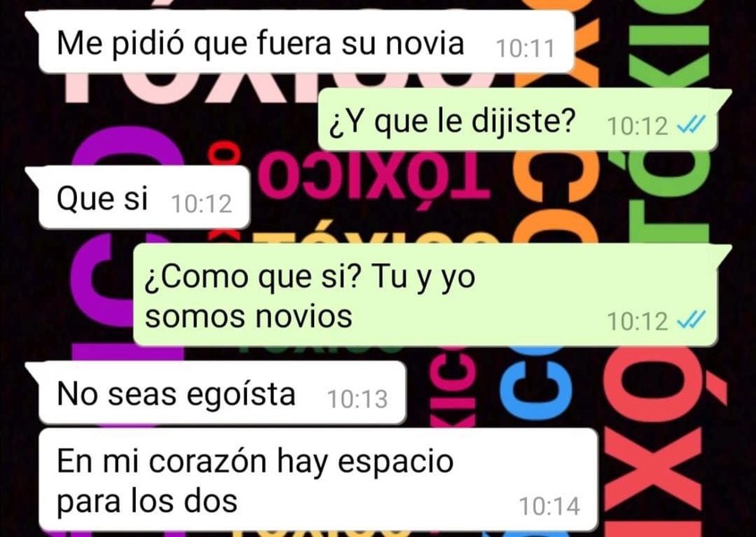This screenshot has height=537, width=756.
Task: Click the 10:12 timestamp on the 'somos novios' bubble
Action: pyautogui.click(x=637, y=322)
